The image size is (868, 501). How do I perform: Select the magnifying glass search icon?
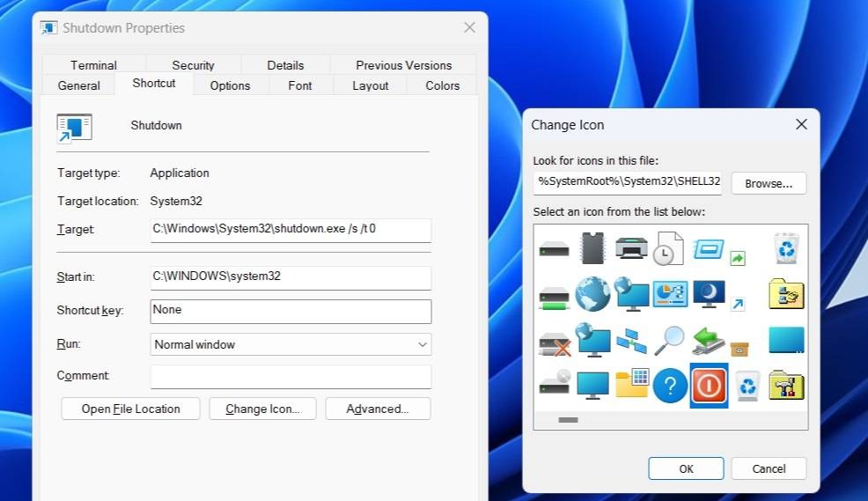669,341
